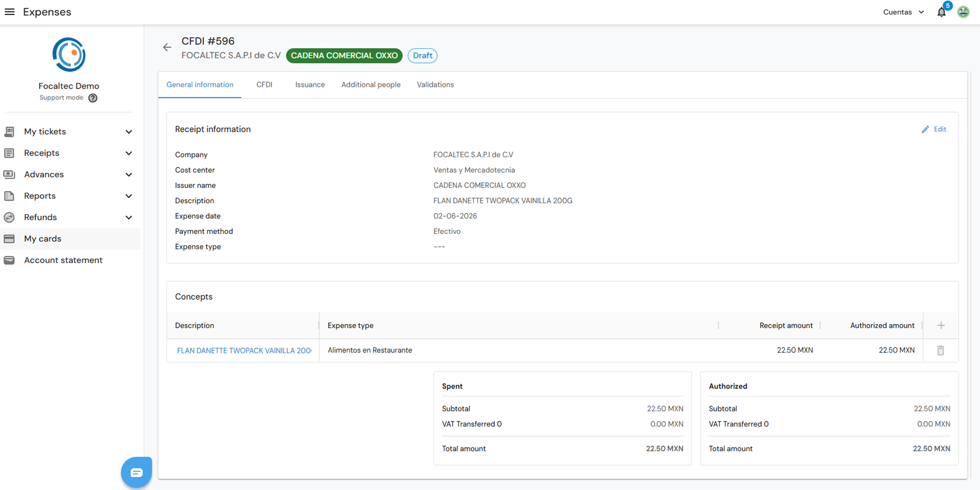Viewport: 980px width, 490px height.
Task: Open the Additional people tab
Action: 371,85
